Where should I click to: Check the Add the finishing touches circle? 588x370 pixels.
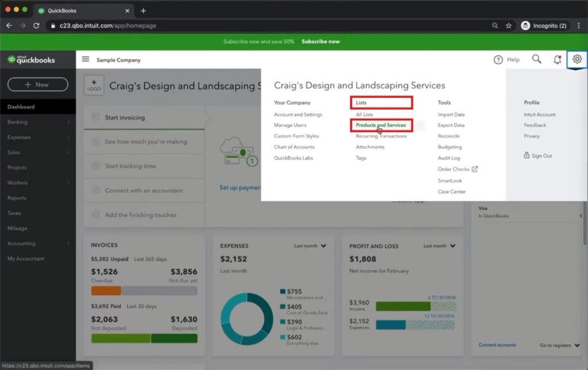tap(95, 215)
